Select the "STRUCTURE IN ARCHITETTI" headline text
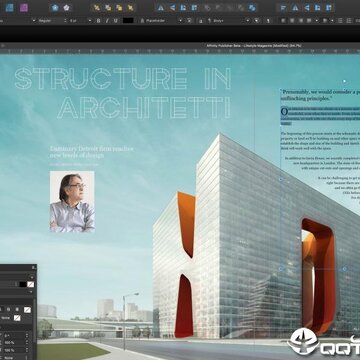Viewport: 360px width, 360px height. point(123,93)
